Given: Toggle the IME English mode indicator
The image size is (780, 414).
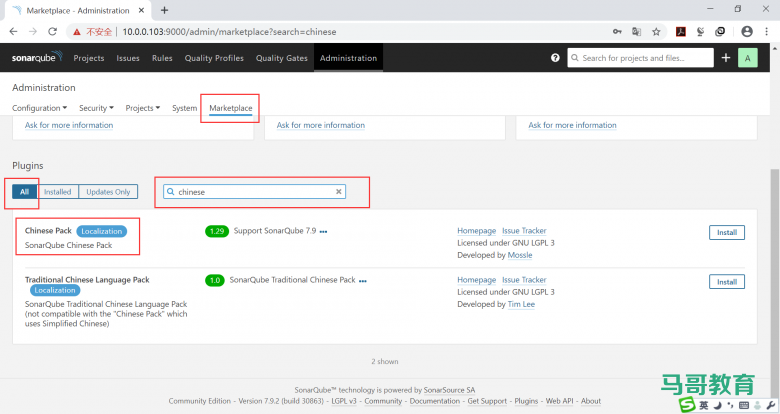Looking at the screenshot, I should (x=704, y=406).
